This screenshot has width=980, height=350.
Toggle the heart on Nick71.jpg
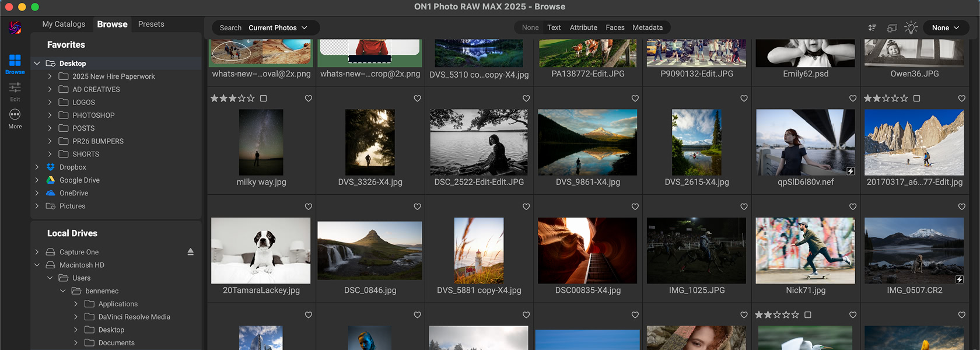[x=853, y=206]
